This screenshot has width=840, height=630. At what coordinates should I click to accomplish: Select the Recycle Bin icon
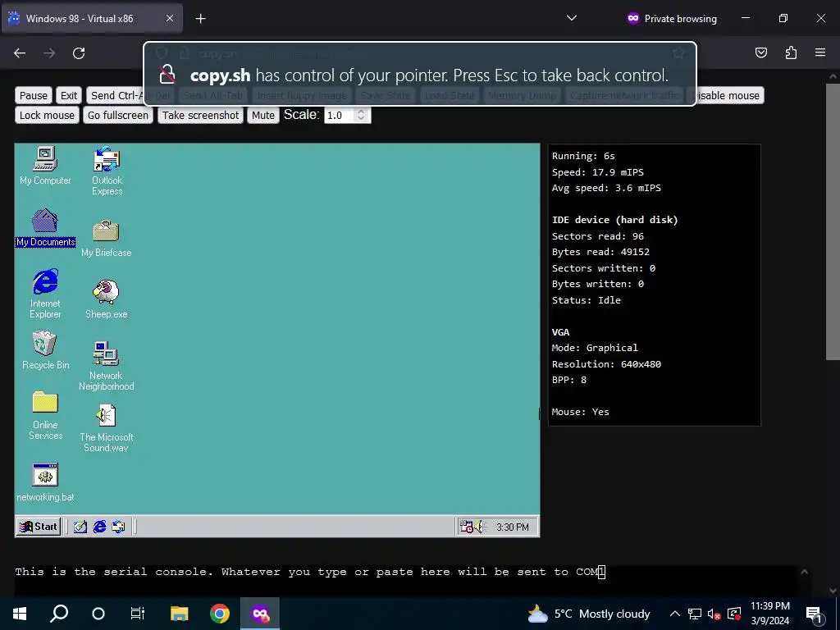(x=45, y=350)
